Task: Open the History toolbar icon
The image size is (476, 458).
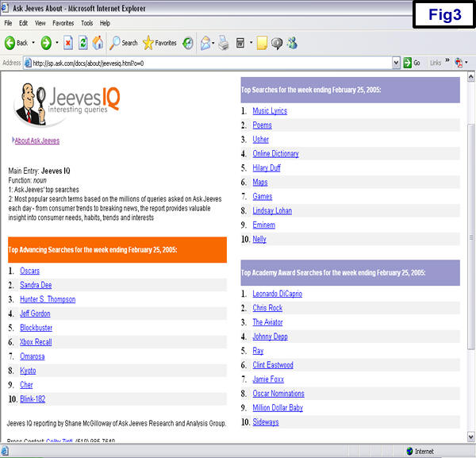Action: tap(188, 43)
